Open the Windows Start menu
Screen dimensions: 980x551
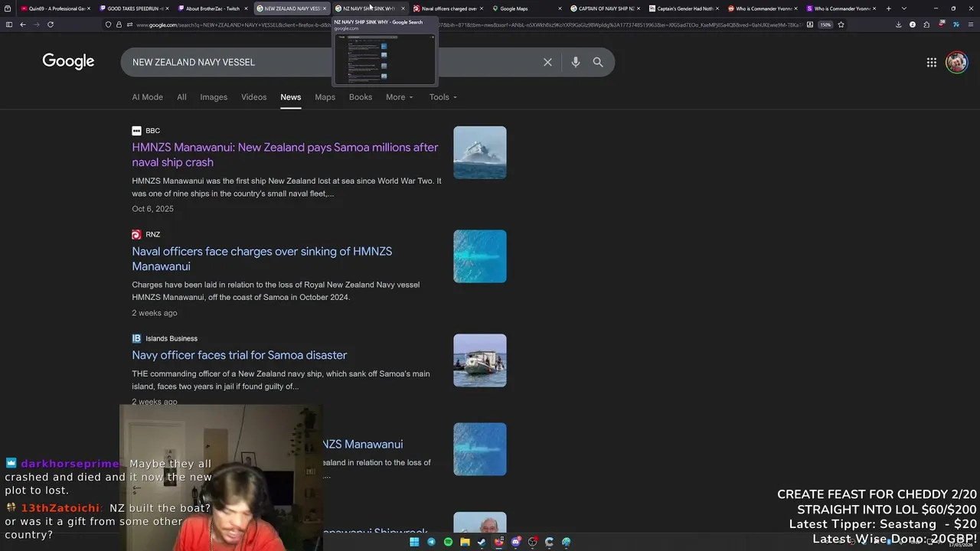click(414, 542)
